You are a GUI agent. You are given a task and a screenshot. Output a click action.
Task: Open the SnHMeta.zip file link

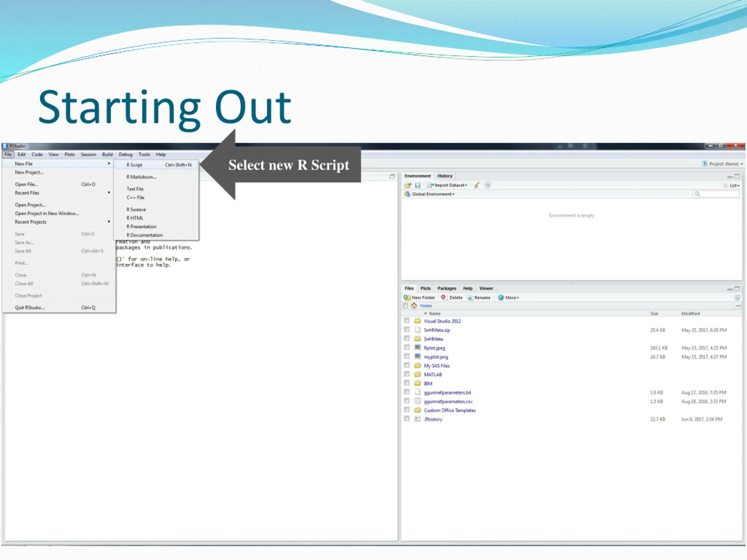click(x=437, y=330)
